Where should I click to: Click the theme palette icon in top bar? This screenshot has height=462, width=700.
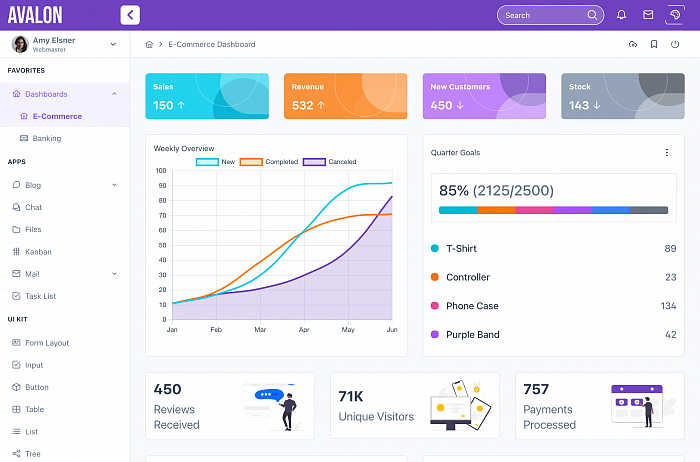(x=675, y=15)
